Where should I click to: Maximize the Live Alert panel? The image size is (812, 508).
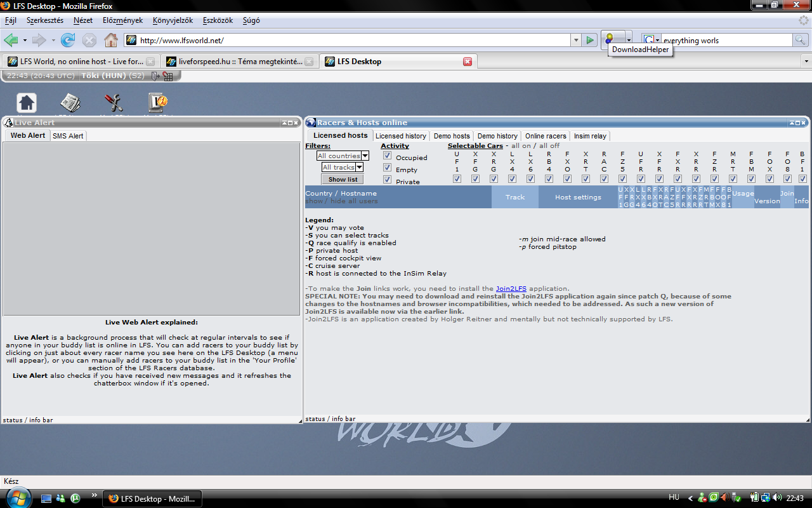pyautogui.click(x=290, y=123)
